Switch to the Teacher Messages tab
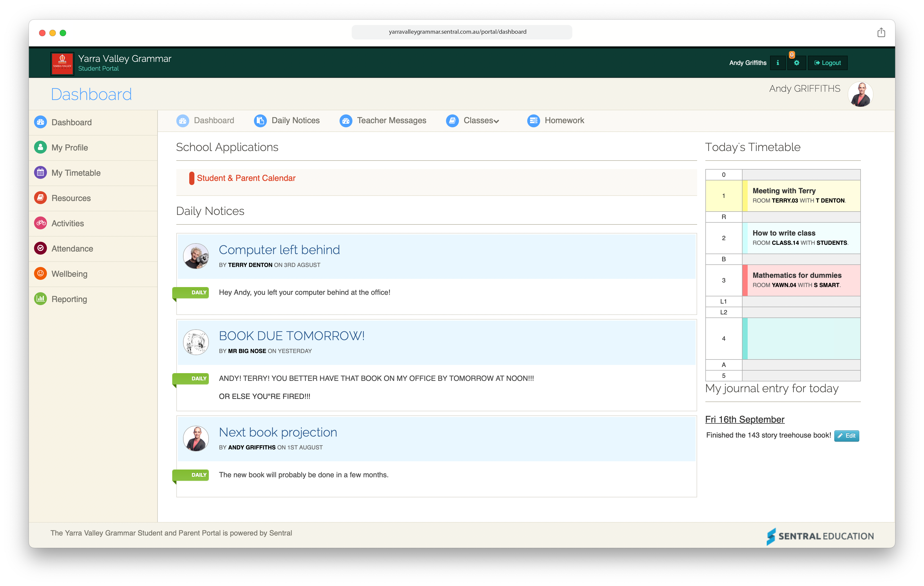This screenshot has height=586, width=924. [x=391, y=120]
